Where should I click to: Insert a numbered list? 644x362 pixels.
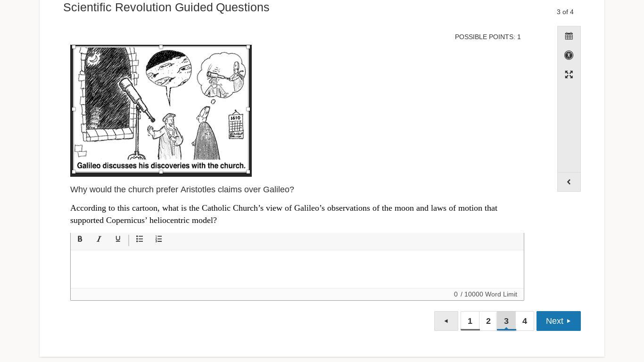coord(159,239)
